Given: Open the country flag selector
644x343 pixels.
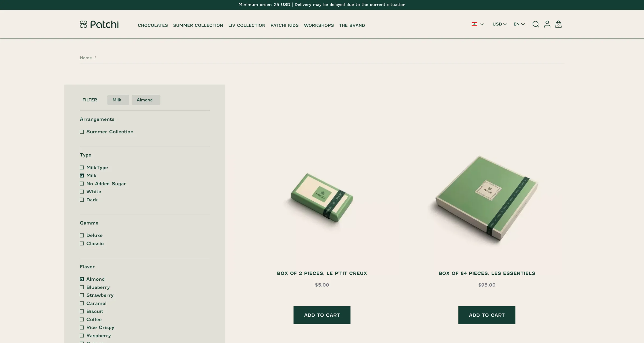Looking at the screenshot, I should point(477,24).
